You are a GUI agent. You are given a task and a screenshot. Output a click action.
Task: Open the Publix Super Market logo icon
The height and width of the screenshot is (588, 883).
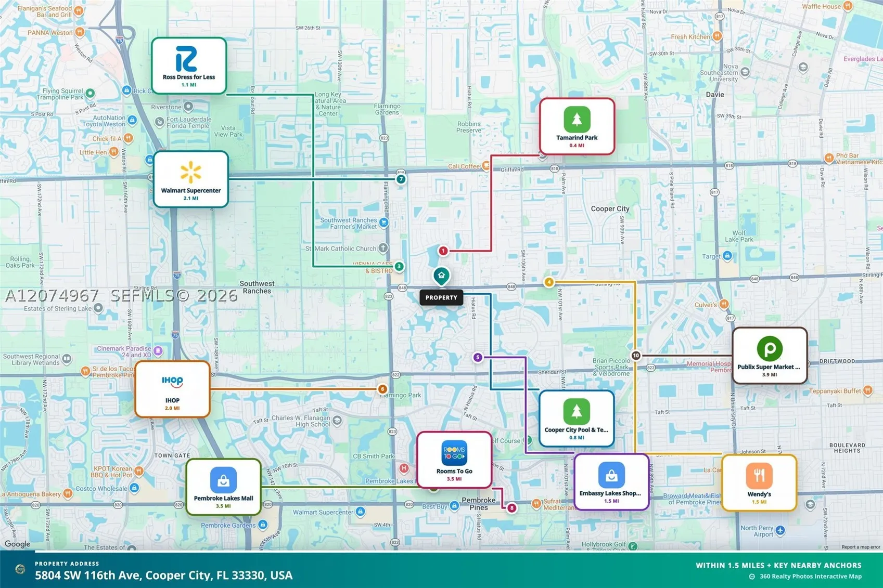[770, 348]
